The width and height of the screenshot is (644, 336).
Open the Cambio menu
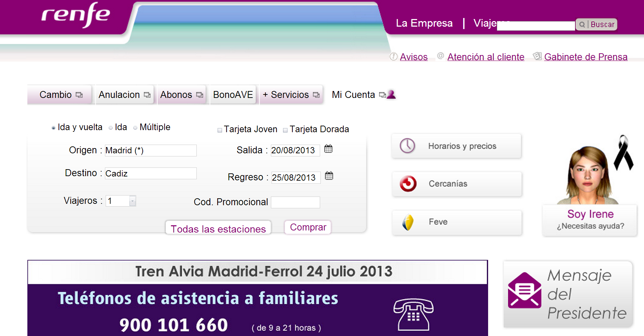pyautogui.click(x=60, y=95)
